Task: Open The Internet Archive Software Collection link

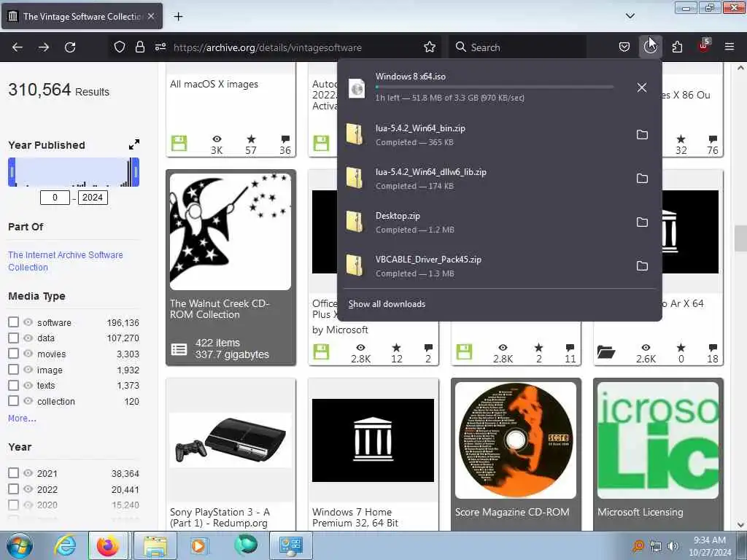Action: [65, 261]
